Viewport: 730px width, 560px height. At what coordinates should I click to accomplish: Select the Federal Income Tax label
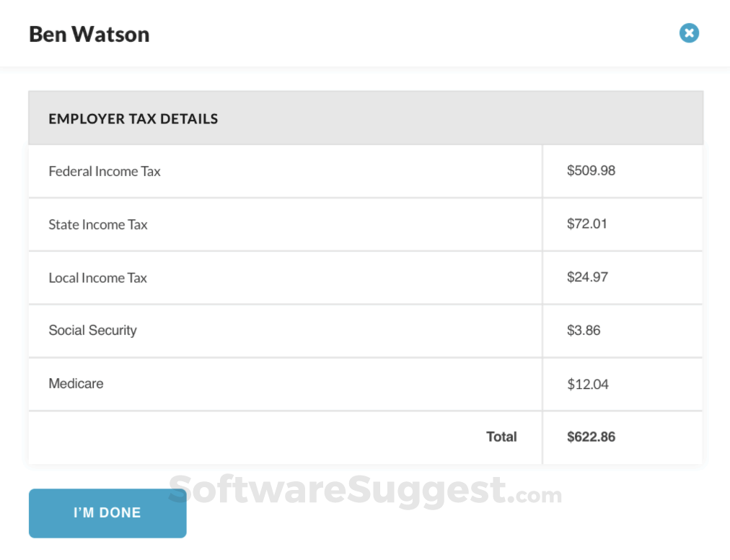[x=105, y=171]
